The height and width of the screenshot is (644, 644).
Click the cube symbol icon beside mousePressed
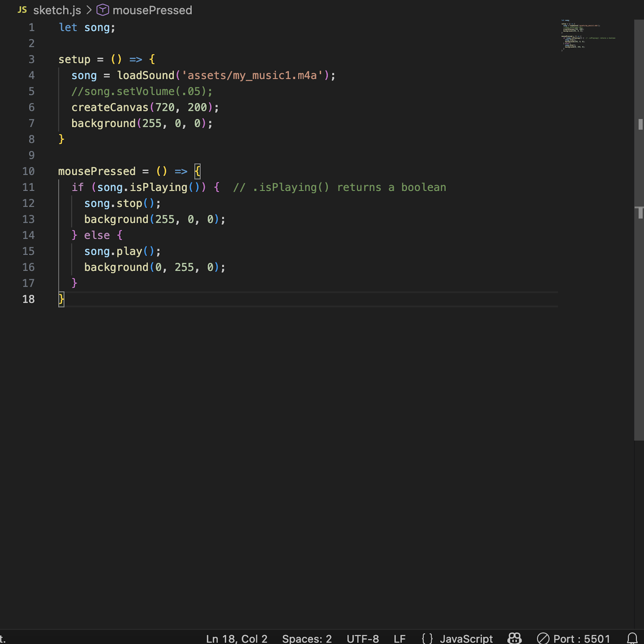tap(103, 10)
